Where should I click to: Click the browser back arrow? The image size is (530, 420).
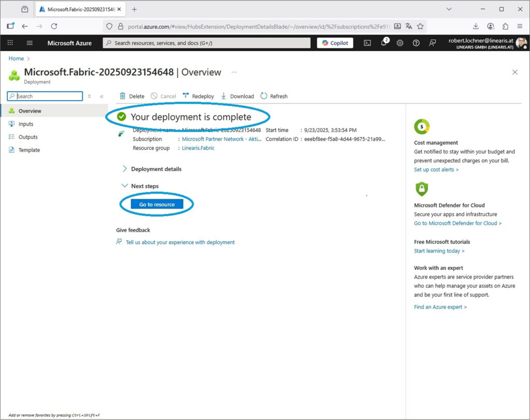click(25, 26)
